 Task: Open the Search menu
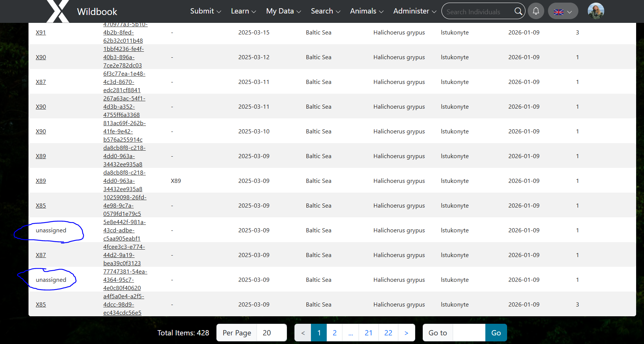(325, 11)
